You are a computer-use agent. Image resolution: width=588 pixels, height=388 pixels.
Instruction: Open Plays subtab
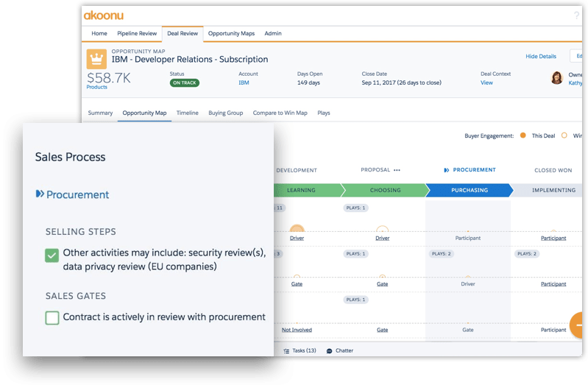324,113
